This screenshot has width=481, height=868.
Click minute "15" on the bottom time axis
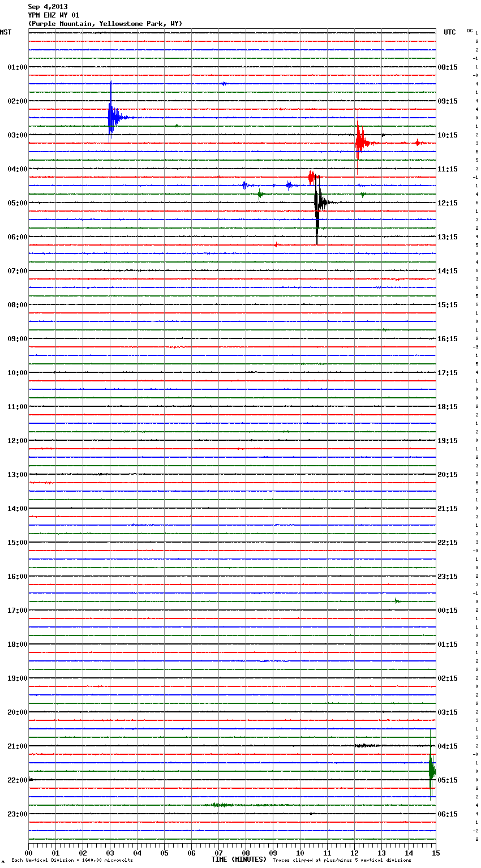pos(436,853)
